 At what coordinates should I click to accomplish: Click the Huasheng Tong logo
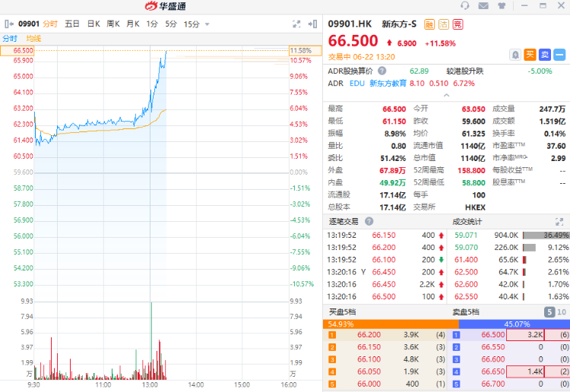166,6
